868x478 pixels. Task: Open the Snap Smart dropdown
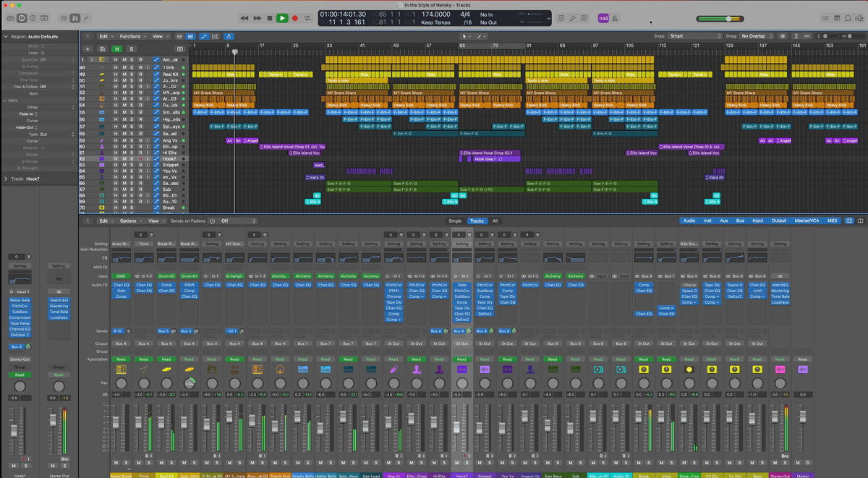tap(694, 36)
